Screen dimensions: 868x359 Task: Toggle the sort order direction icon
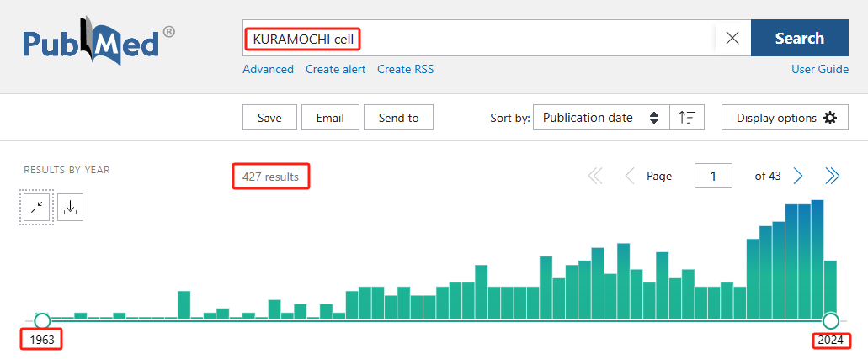[687, 118]
